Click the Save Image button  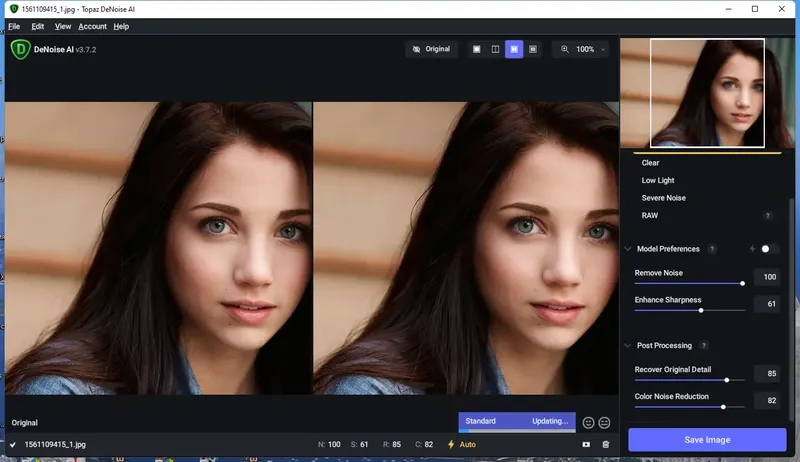pyautogui.click(x=707, y=440)
